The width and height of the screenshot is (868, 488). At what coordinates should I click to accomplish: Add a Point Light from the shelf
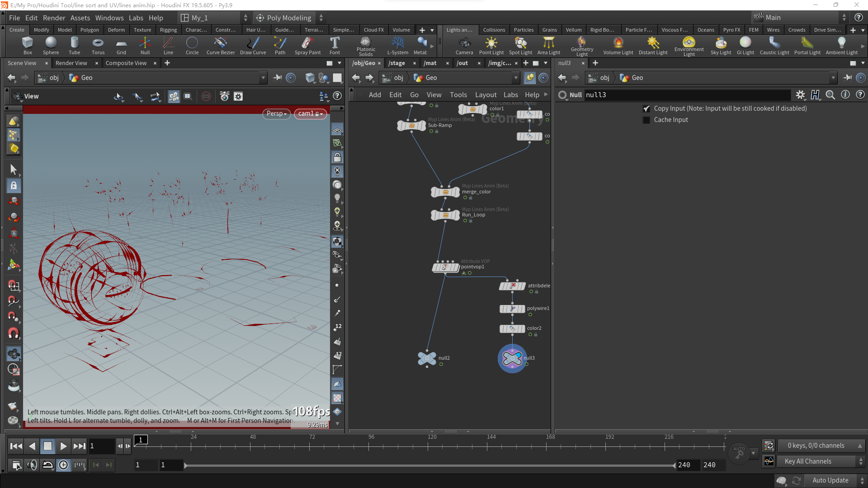click(491, 46)
